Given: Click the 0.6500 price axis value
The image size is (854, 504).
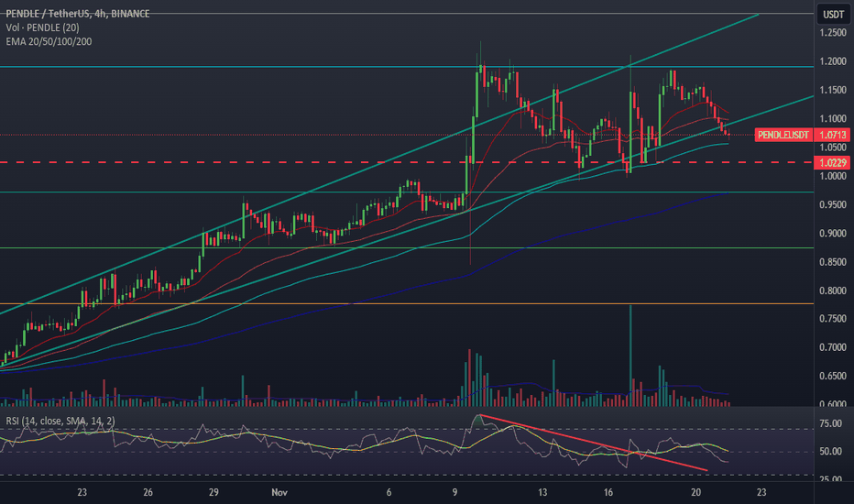Looking at the screenshot, I should pos(833,376).
